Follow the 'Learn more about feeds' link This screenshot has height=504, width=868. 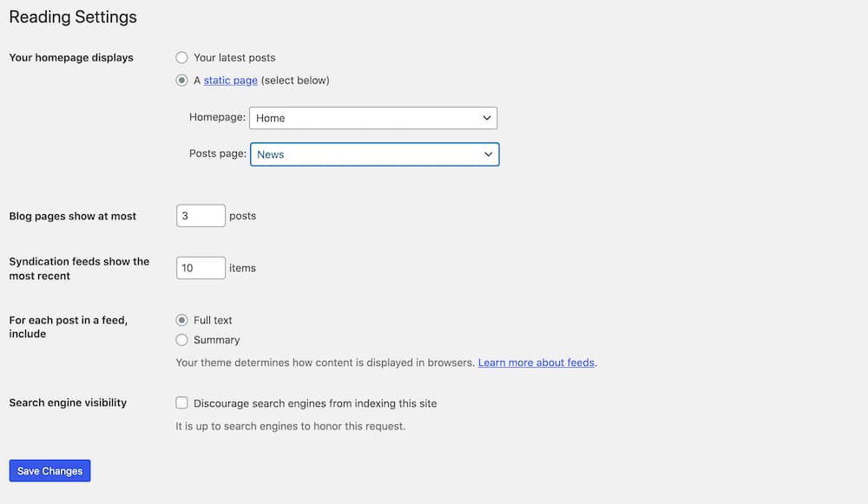click(536, 363)
